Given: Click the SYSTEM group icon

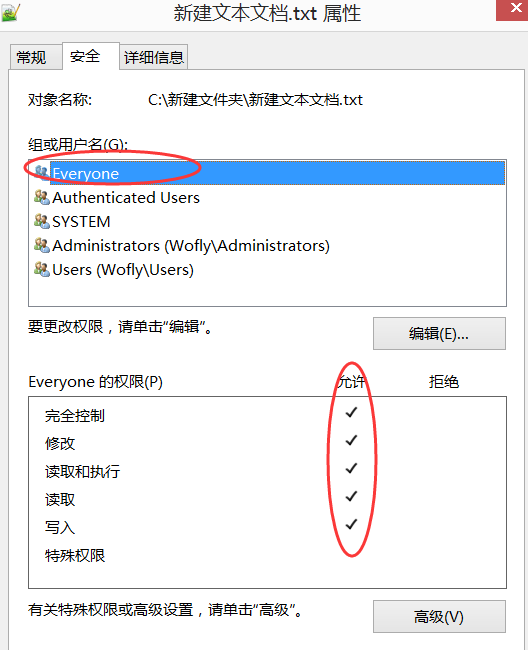Looking at the screenshot, I should click(42, 221).
